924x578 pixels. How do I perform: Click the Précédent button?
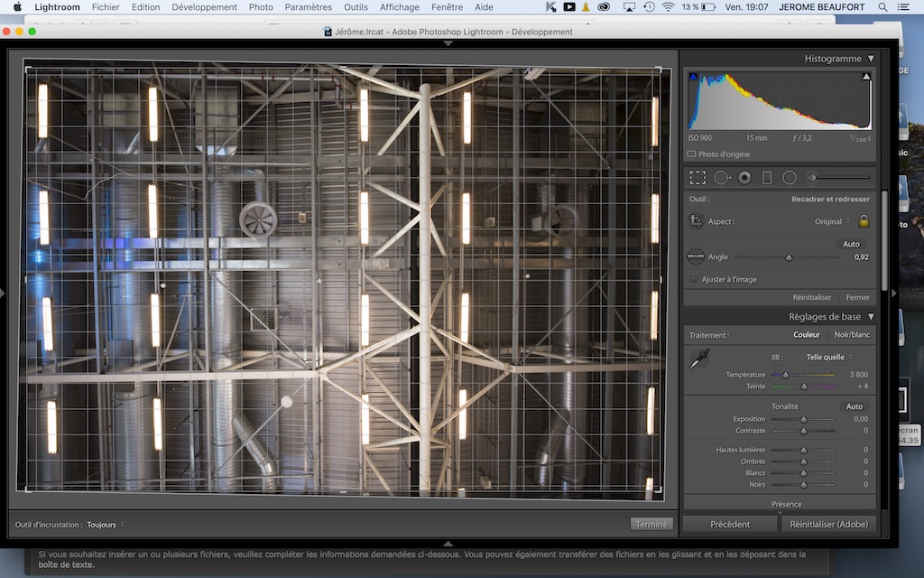coord(730,524)
